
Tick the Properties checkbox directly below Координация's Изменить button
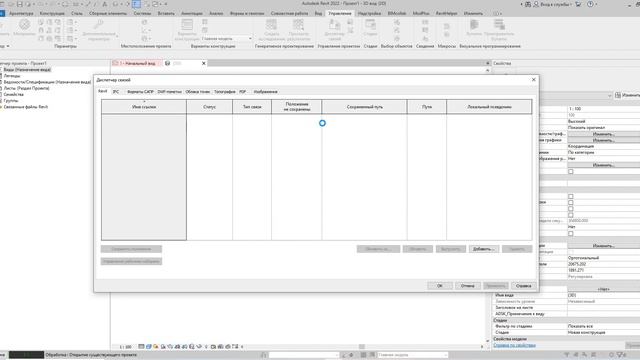tap(571, 171)
